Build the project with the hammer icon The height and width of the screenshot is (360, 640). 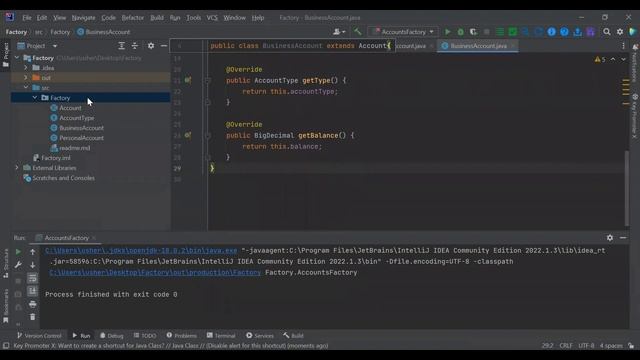pos(358,32)
